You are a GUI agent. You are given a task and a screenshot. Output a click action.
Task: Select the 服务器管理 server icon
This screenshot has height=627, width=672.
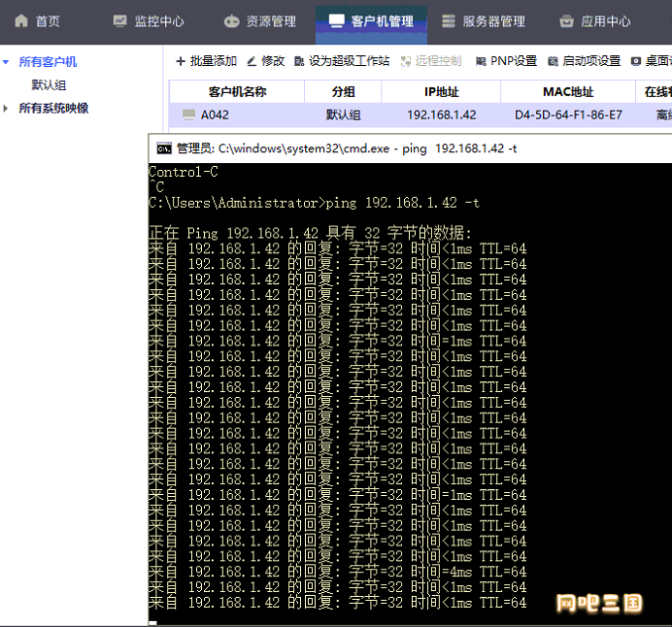449,21
